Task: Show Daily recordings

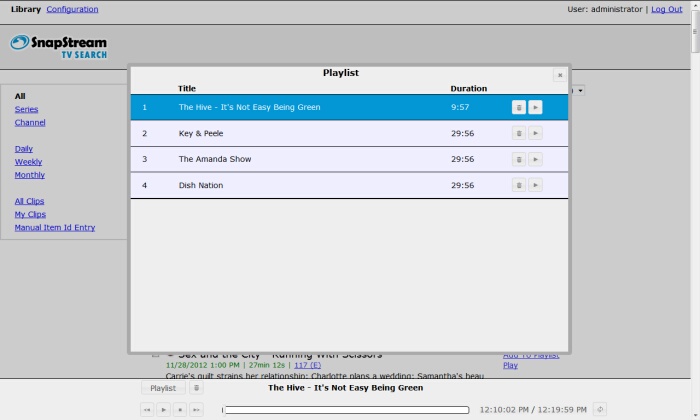Action: (24, 149)
